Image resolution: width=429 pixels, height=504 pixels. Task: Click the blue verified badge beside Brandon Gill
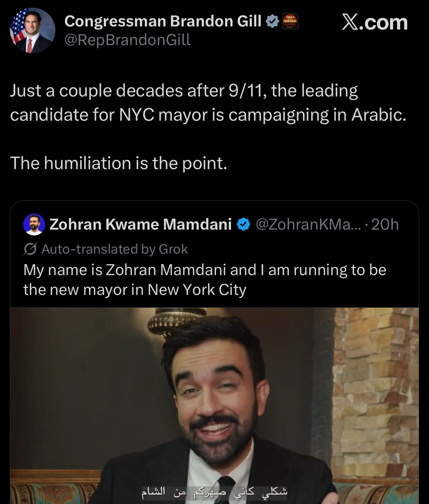pyautogui.click(x=272, y=21)
